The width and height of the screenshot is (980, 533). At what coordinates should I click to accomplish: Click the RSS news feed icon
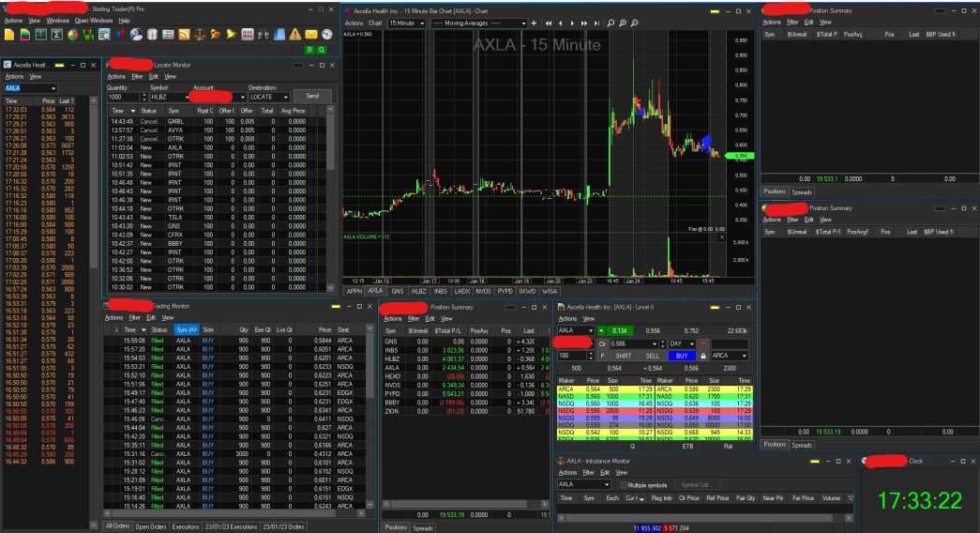(x=185, y=35)
